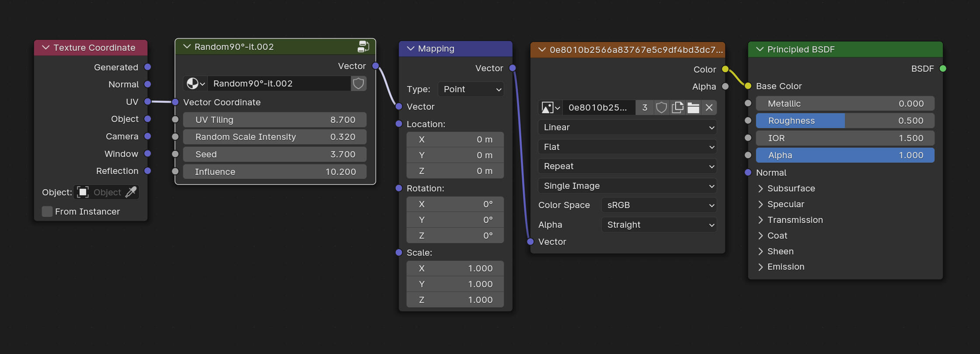
Task: Click the new image duplicate icon
Action: pyautogui.click(x=677, y=108)
